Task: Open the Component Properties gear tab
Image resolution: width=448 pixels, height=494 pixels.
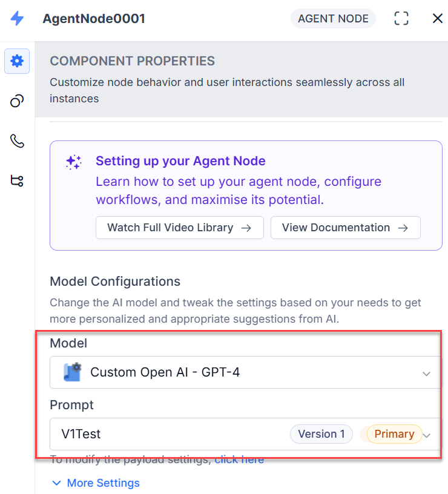Action: (17, 61)
